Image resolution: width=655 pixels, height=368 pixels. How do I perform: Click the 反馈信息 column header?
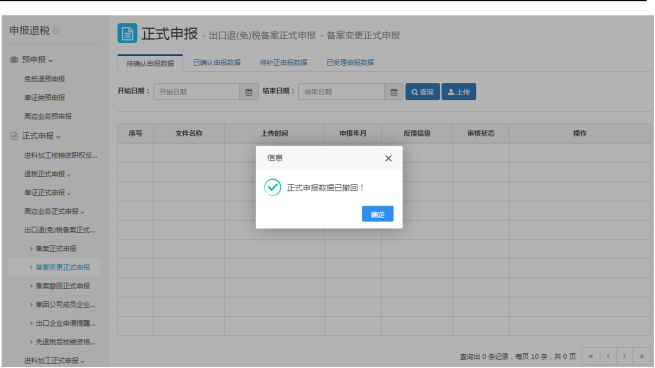(x=417, y=133)
